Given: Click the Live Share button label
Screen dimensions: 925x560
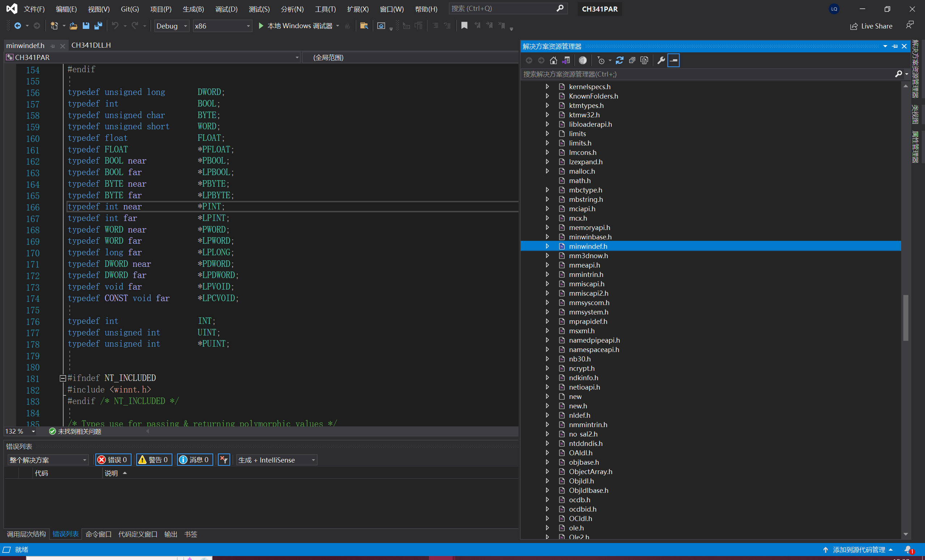Looking at the screenshot, I should [x=877, y=26].
